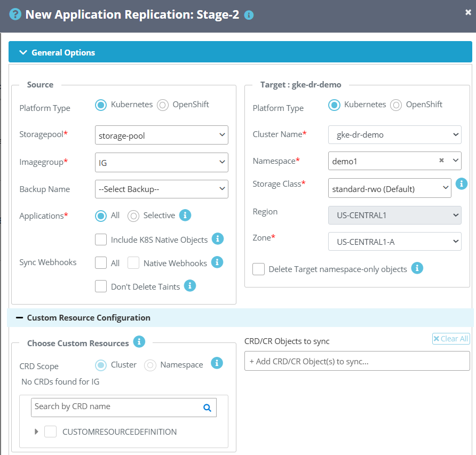Open the Namespace dropdown arrow
The height and width of the screenshot is (455, 476).
pyautogui.click(x=455, y=160)
